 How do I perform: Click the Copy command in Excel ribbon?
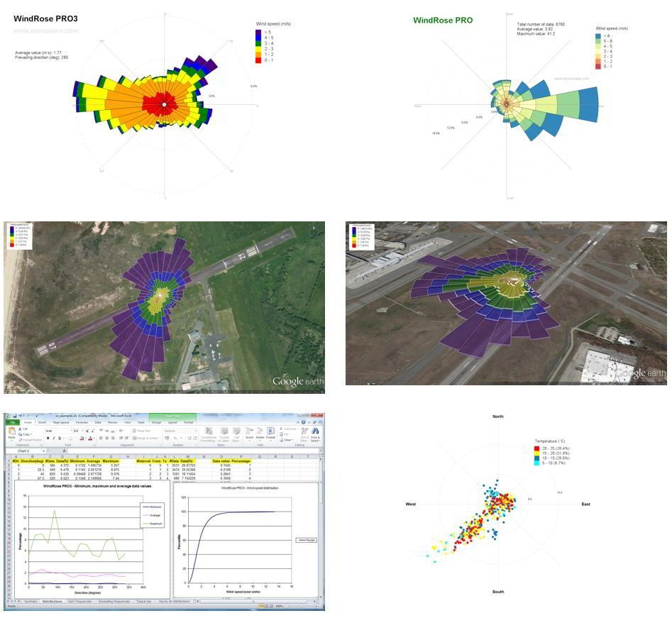25,434
